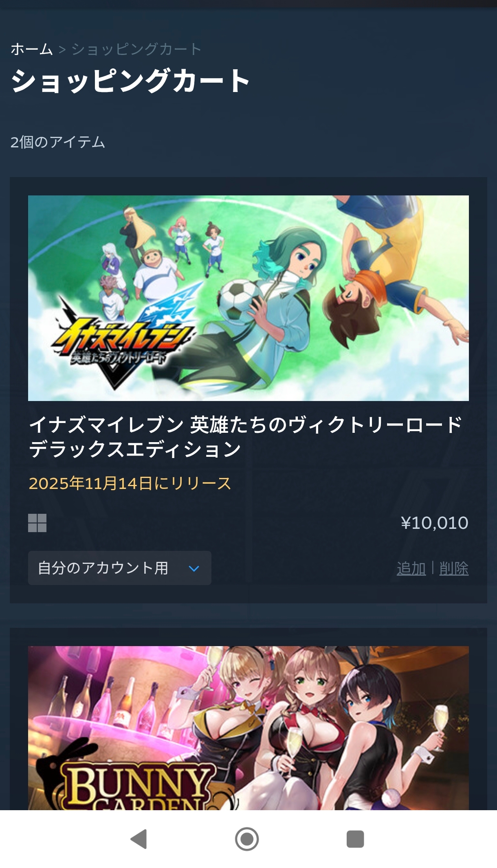Screen dimensions: 497x868
Task: Click 削除 to remove Inazuma Eleven
Action: pos(454,568)
